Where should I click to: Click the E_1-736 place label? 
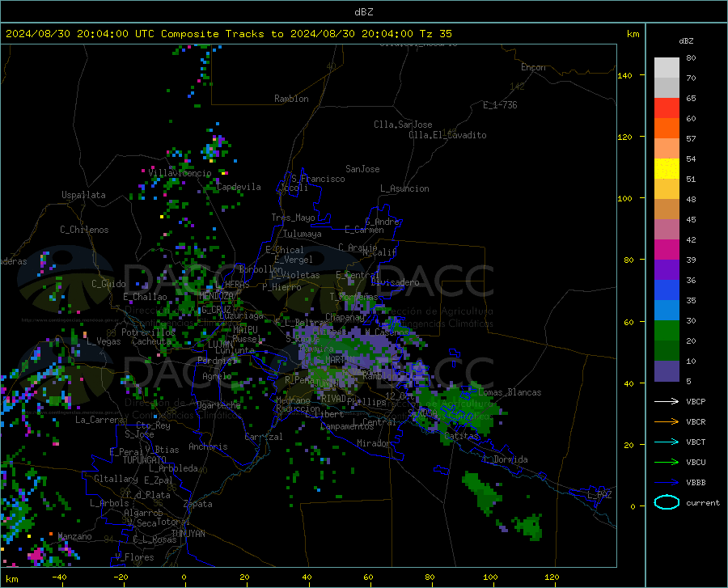click(x=500, y=105)
